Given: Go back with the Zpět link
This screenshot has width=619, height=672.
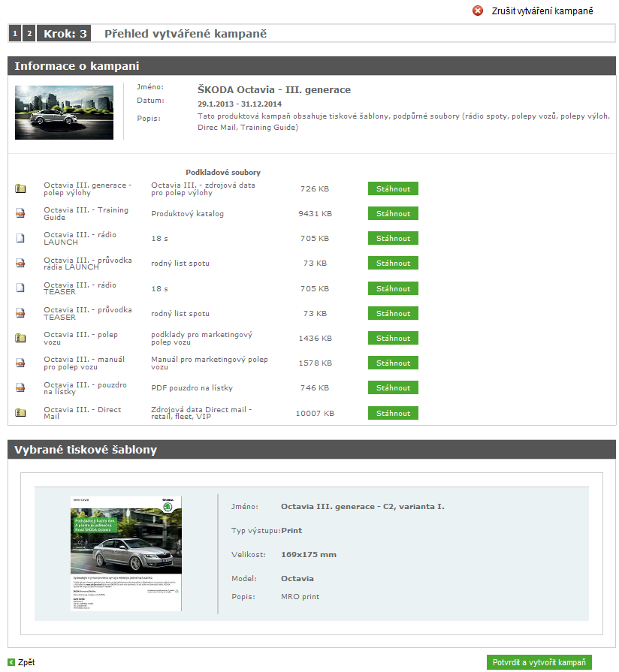Looking at the screenshot, I should (x=26, y=662).
